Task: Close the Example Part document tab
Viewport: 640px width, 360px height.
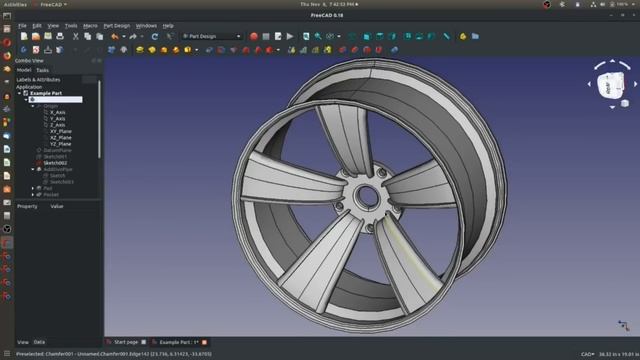Action: coord(204,342)
